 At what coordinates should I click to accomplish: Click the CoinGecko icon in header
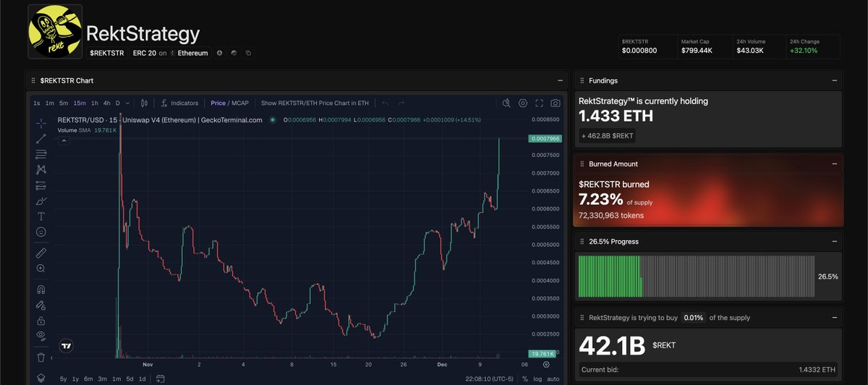[234, 53]
